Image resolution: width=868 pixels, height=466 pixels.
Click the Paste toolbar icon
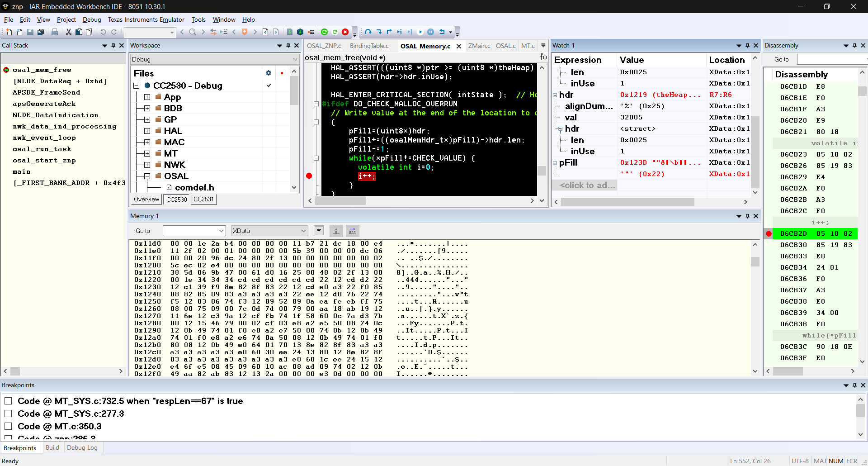89,32
